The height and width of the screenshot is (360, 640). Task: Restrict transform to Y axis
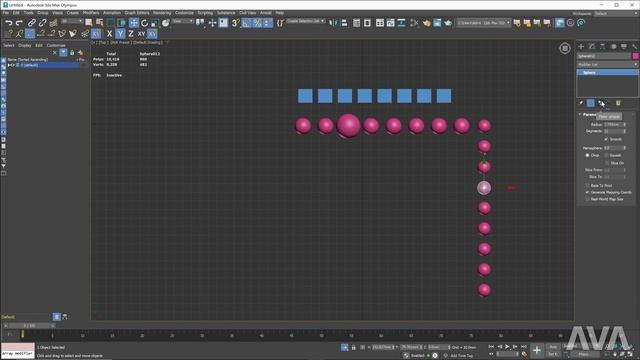click(120, 34)
